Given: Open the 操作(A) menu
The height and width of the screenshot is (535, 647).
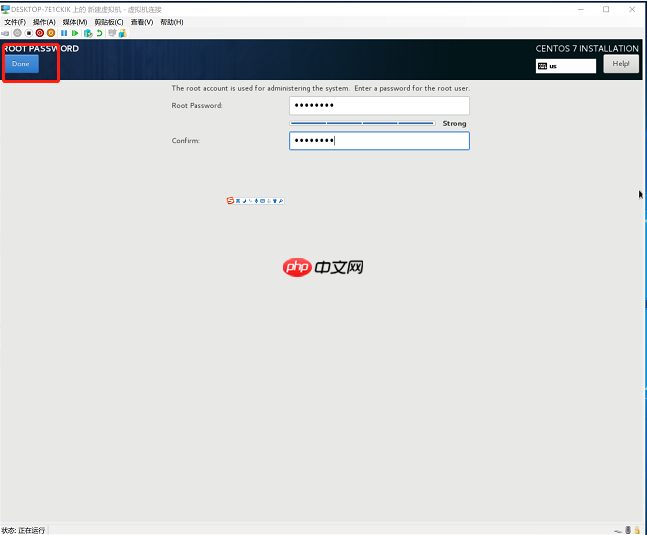Looking at the screenshot, I should 44,22.
